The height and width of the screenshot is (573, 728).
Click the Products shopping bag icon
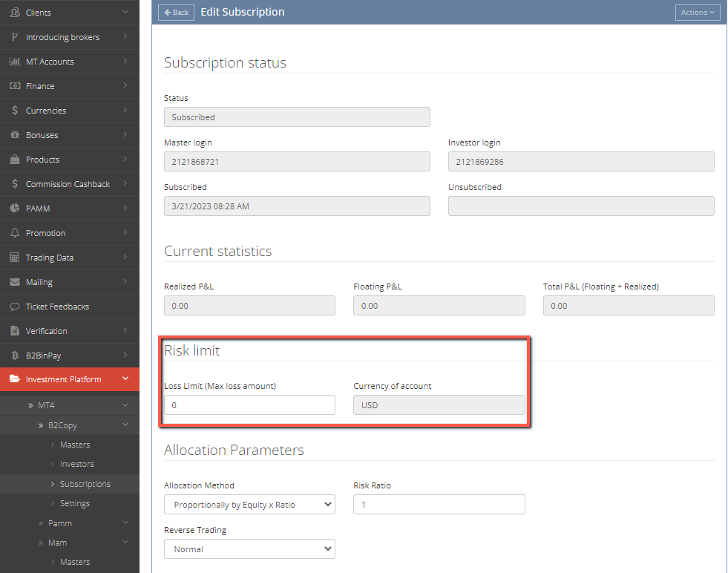coord(15,160)
